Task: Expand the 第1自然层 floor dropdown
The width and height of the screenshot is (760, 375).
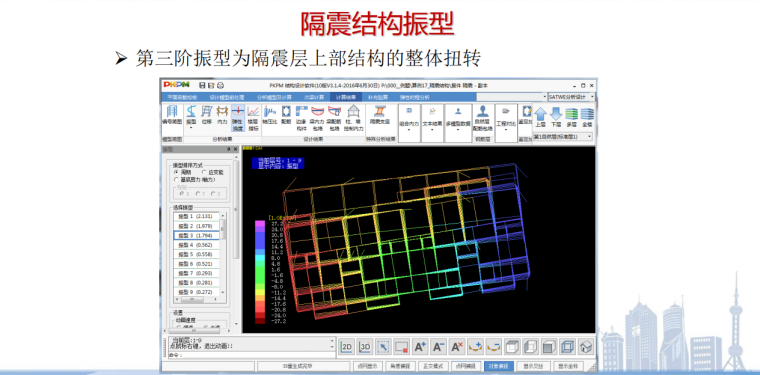Action: pyautogui.click(x=563, y=137)
